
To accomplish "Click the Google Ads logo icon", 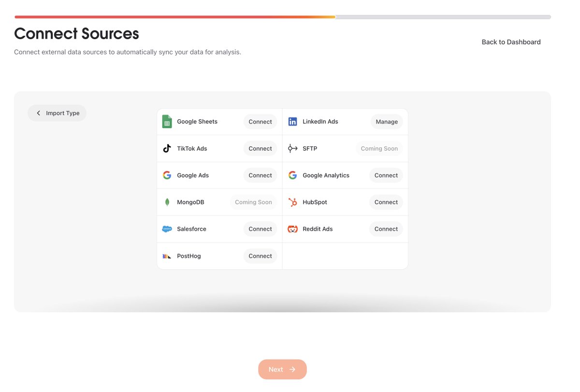I will click(167, 175).
